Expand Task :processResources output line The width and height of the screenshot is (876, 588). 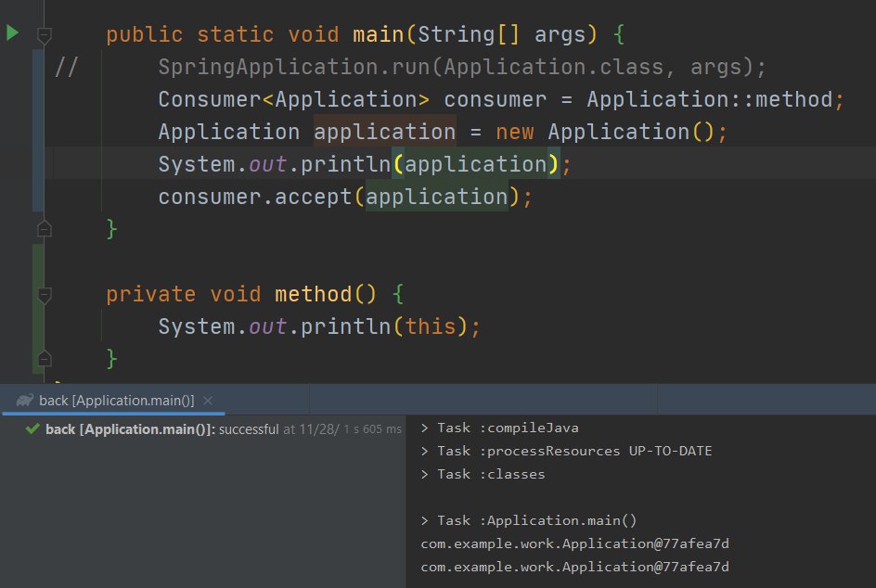566,451
